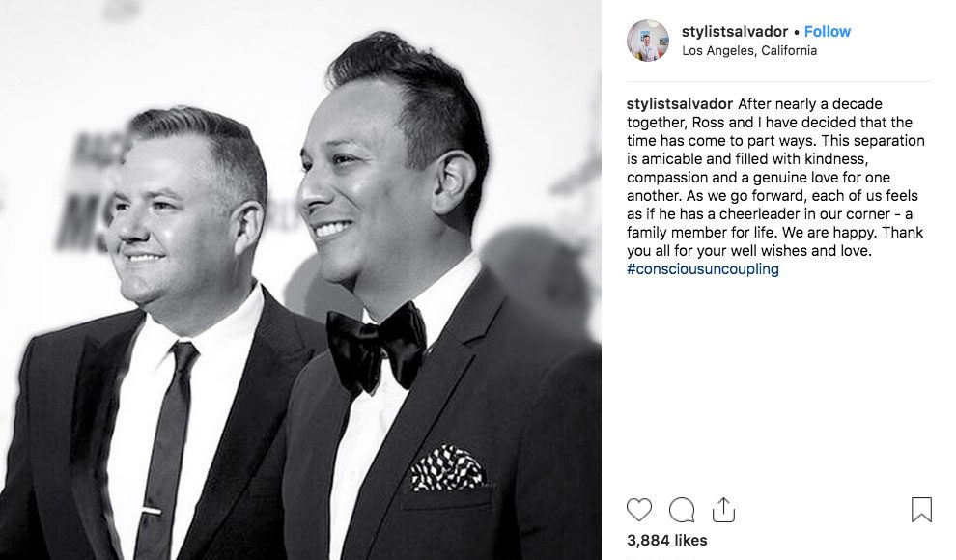
Task: Click the silver tie clip on the necktie
Action: [x=152, y=510]
